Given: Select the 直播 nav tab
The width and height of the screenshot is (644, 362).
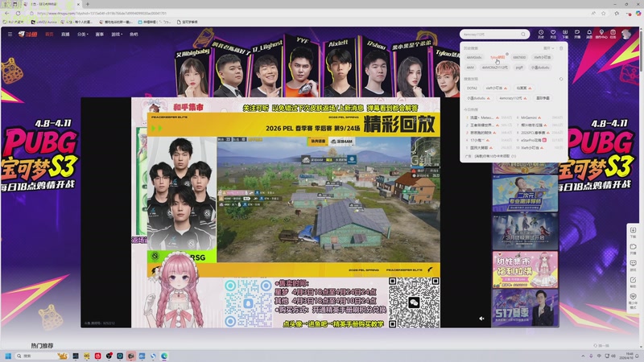Looking at the screenshot, I should 65,35.
